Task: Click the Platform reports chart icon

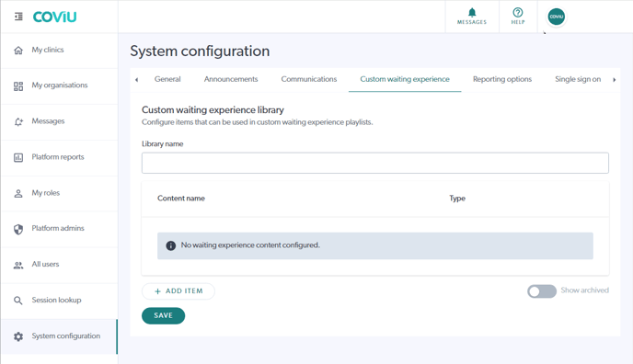Action: coord(18,157)
